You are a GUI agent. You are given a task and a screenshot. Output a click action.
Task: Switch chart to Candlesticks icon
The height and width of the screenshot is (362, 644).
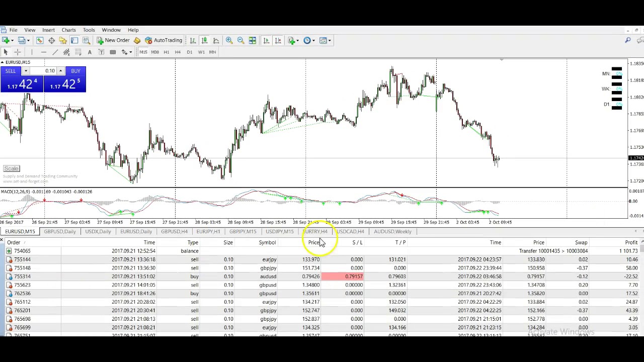tap(204, 40)
